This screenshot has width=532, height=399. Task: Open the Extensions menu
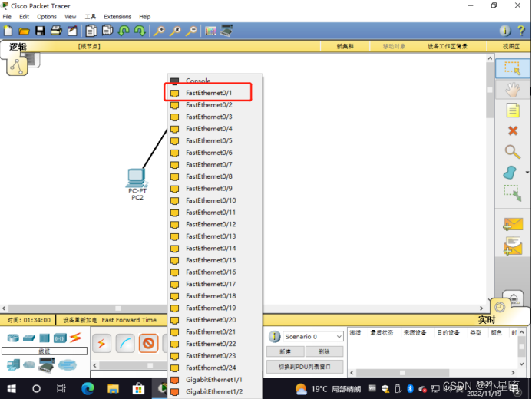click(117, 17)
